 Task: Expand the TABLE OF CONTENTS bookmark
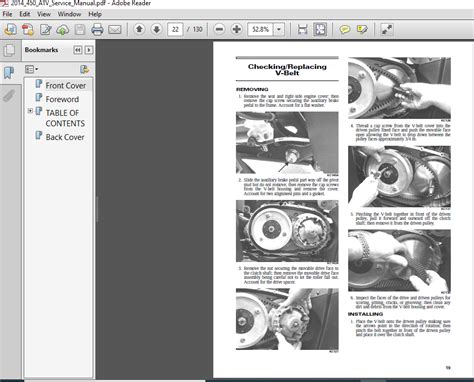[30, 111]
